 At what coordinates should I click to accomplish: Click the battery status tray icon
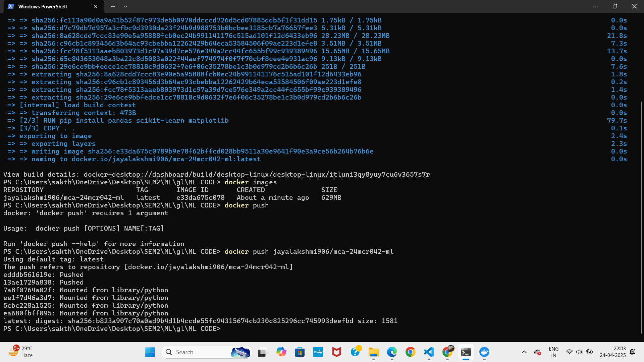[x=589, y=352]
